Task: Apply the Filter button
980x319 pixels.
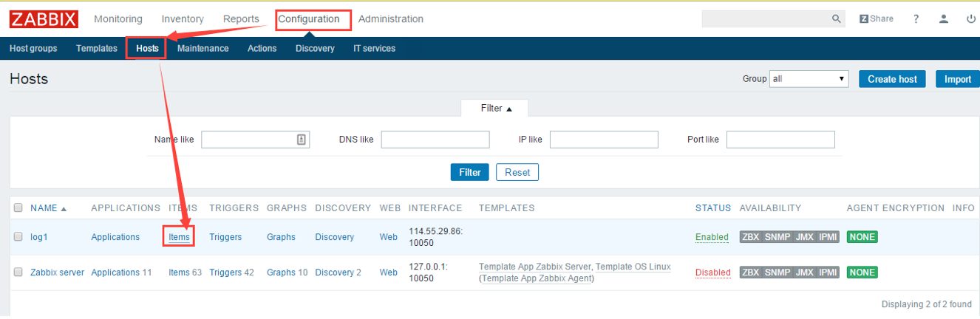Action: 470,172
